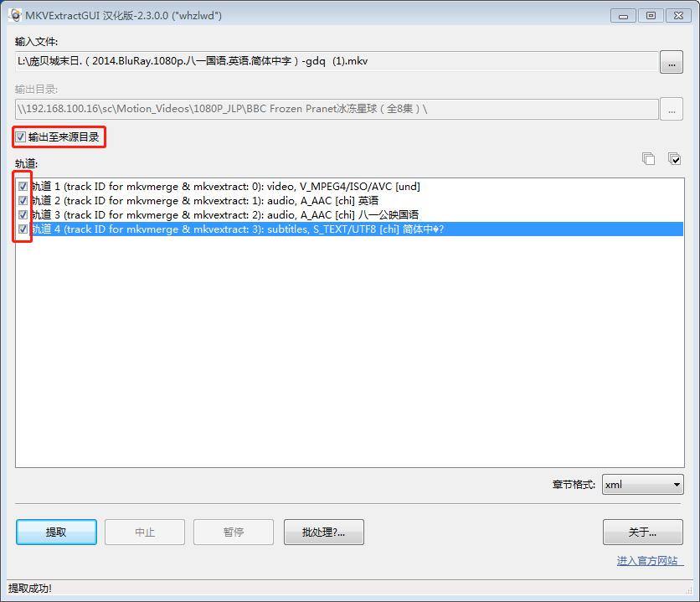Uncheck track 1 video V_MPEG4/ISO/AVC checkbox
The width and height of the screenshot is (700, 602).
coord(23,186)
